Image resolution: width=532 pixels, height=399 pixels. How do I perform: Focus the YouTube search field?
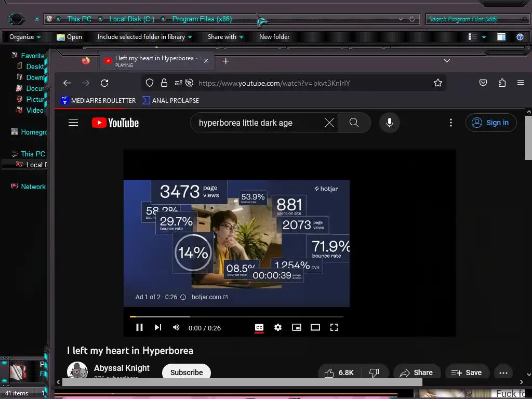(x=259, y=123)
